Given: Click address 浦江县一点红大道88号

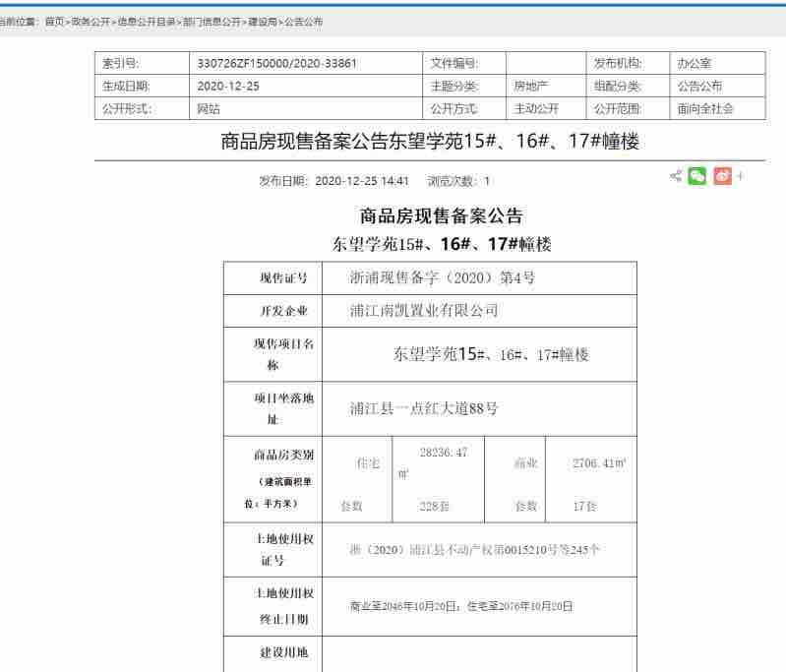Looking at the screenshot, I should point(424,408).
